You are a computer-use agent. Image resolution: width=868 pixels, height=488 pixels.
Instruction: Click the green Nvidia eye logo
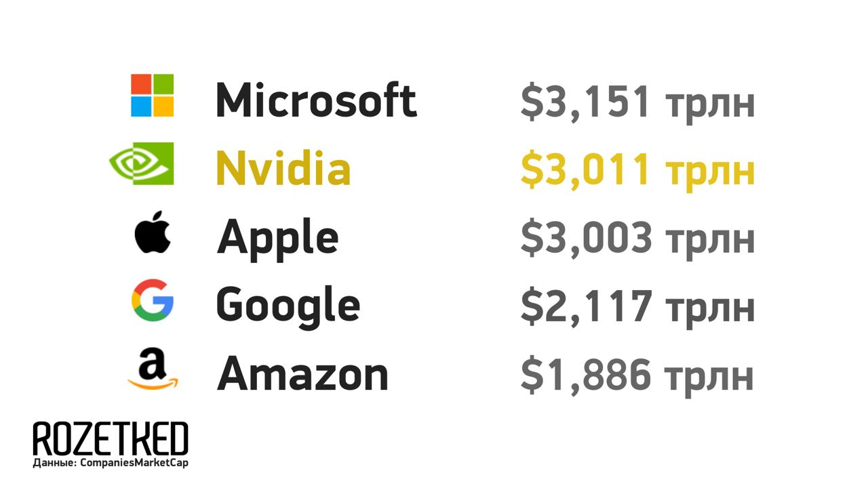[x=142, y=163]
